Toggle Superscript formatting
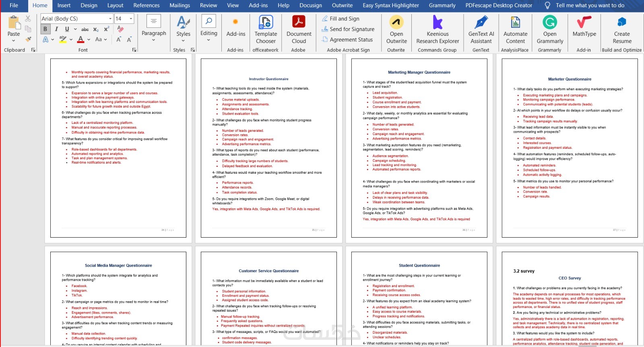 [107, 29]
